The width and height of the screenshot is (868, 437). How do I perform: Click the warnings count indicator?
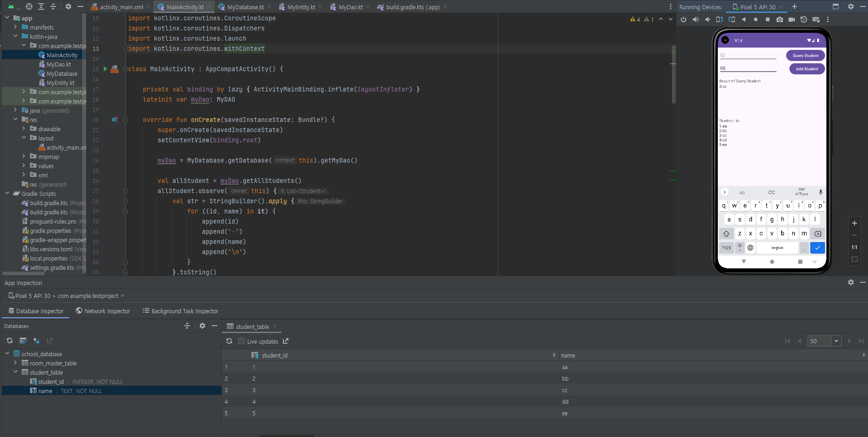[636, 19]
